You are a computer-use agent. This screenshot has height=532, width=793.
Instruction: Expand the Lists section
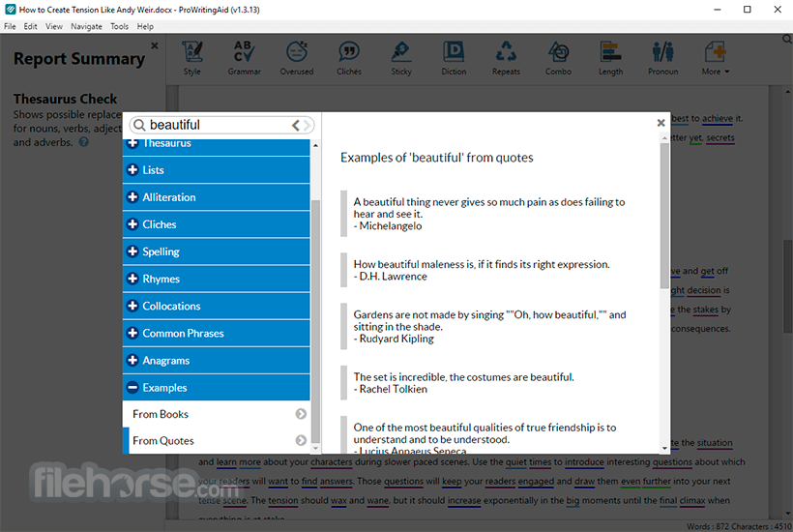coord(216,170)
